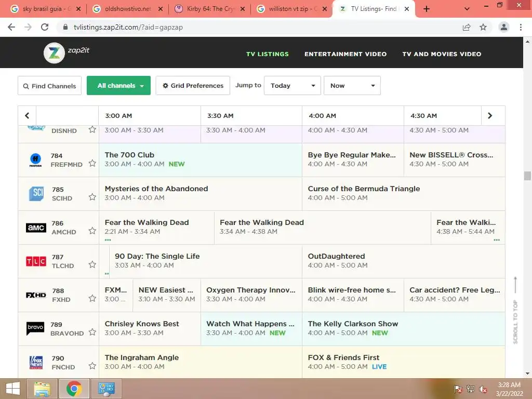Switch to Kirby 64 tab
The height and width of the screenshot is (399, 532).
[210, 9]
